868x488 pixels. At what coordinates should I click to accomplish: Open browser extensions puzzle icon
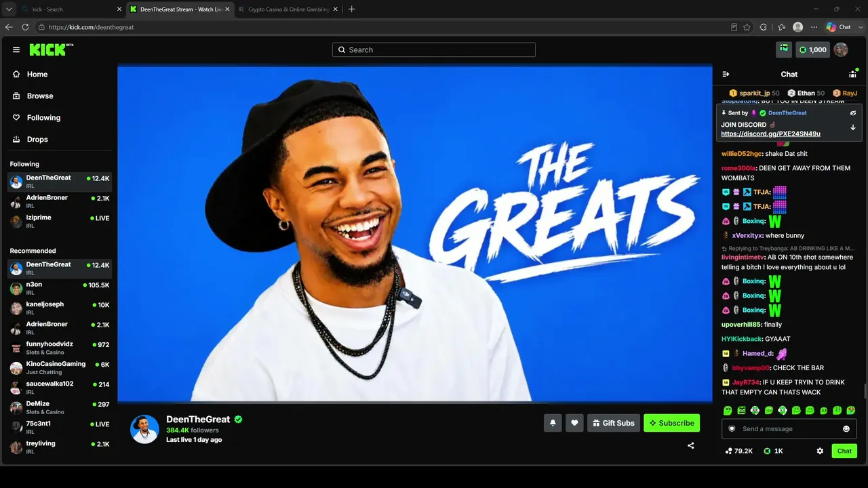tap(764, 27)
